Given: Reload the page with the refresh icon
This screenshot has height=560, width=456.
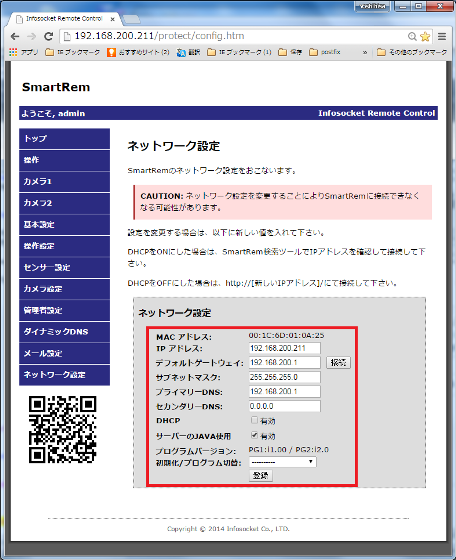Looking at the screenshot, I should coord(48,36).
